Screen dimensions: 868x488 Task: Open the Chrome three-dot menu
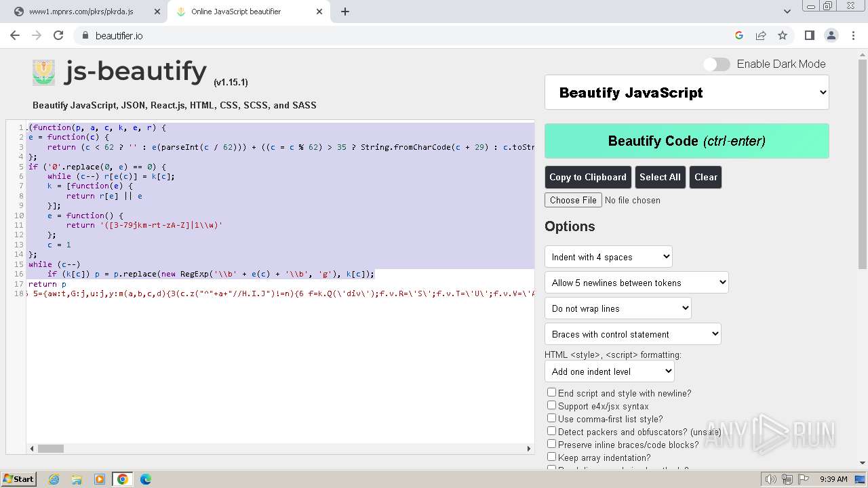[852, 35]
